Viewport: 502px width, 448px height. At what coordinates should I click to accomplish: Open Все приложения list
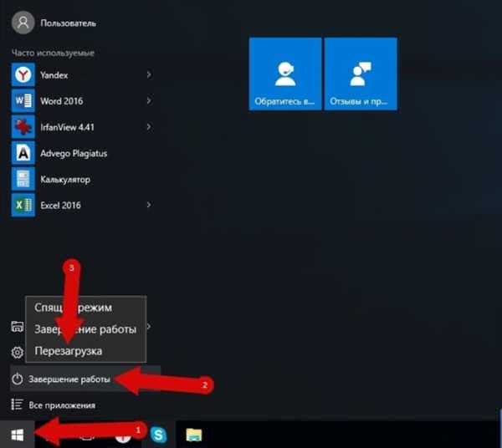coord(62,405)
